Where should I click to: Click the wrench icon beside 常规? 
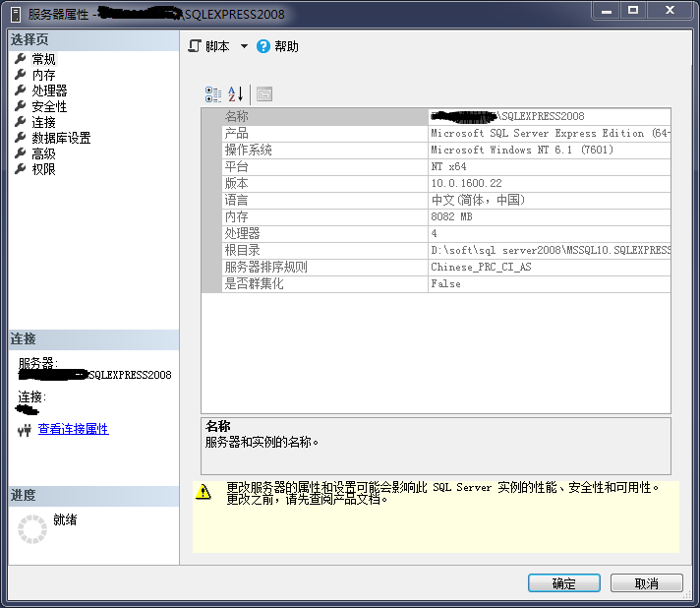[x=20, y=58]
